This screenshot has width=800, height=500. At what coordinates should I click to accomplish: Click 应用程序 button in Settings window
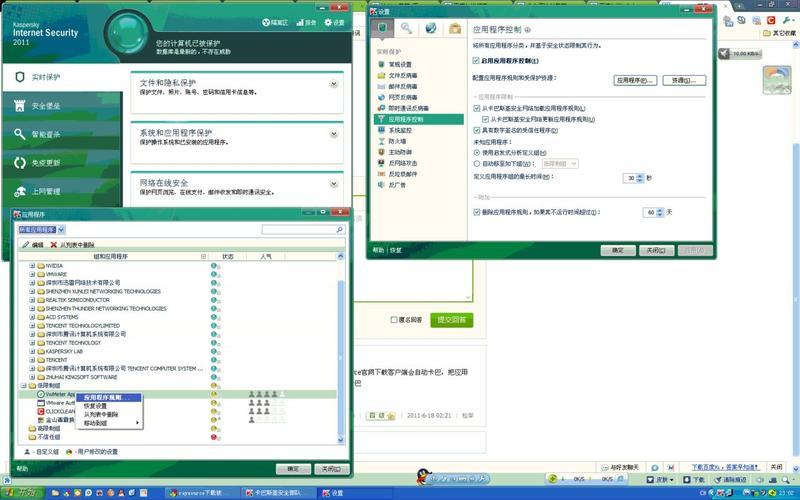[x=635, y=81]
